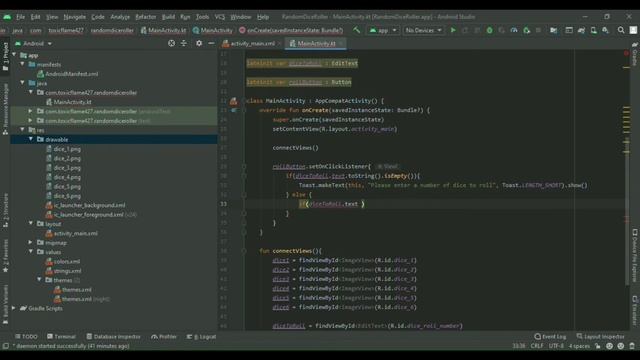Open the Database Inspector tool window

(x=113, y=337)
